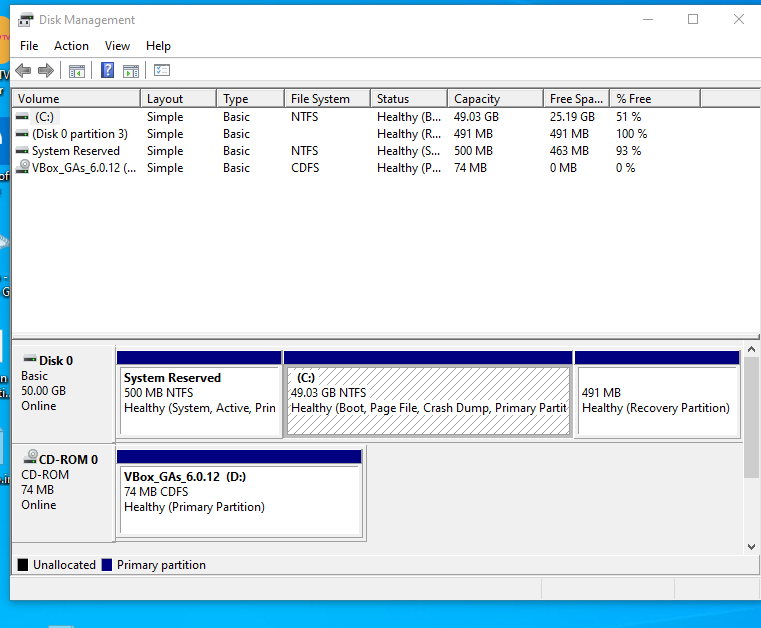761x628 pixels.
Task: Click the graphical view vertical scrollbar thumb
Action: click(751, 417)
